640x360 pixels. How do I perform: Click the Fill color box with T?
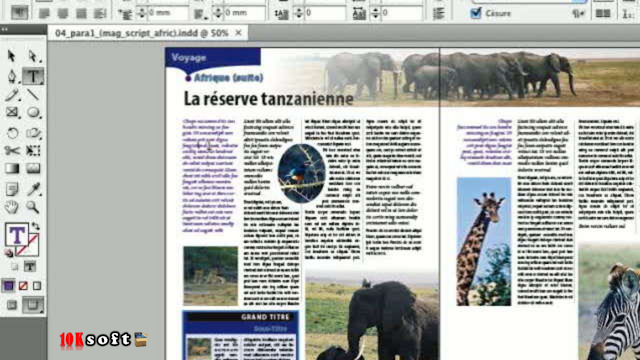click(x=16, y=235)
